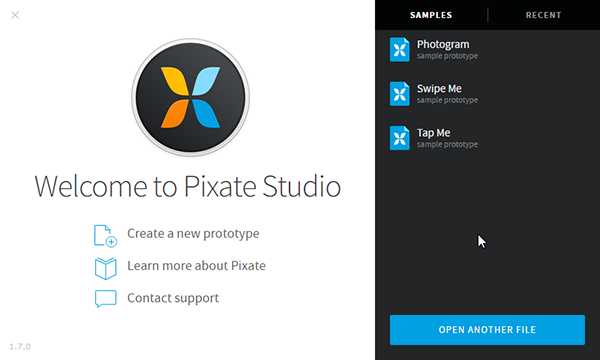600x360 pixels.
Task: Click the Open Another File button
Action: pos(487,330)
